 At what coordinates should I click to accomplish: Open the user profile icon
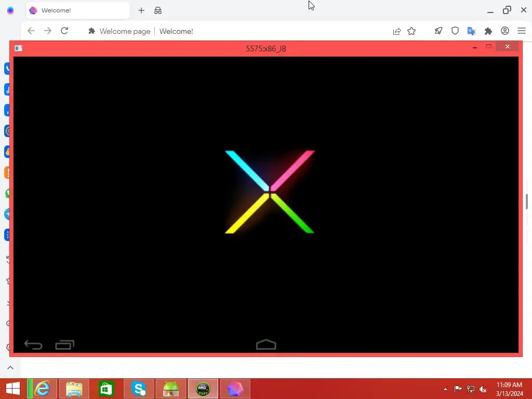505,31
